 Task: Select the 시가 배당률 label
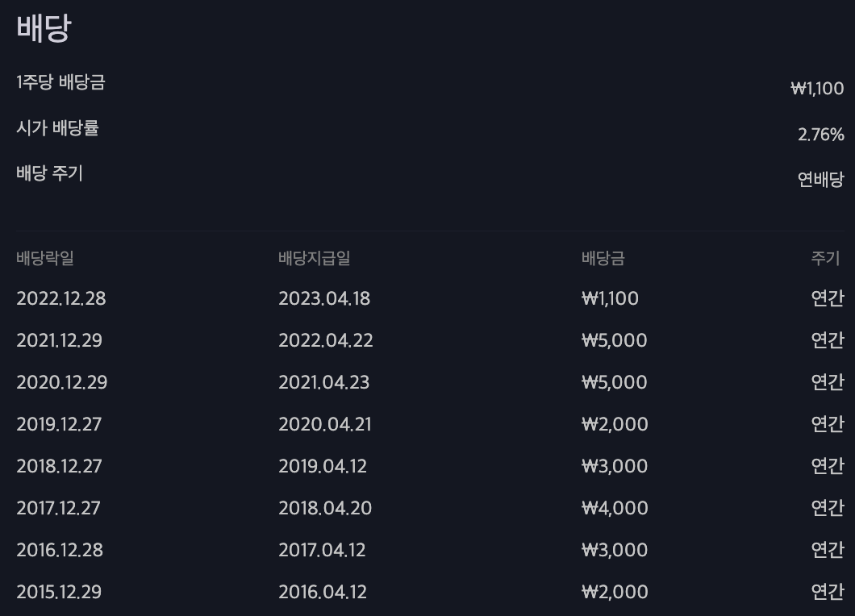tap(57, 128)
